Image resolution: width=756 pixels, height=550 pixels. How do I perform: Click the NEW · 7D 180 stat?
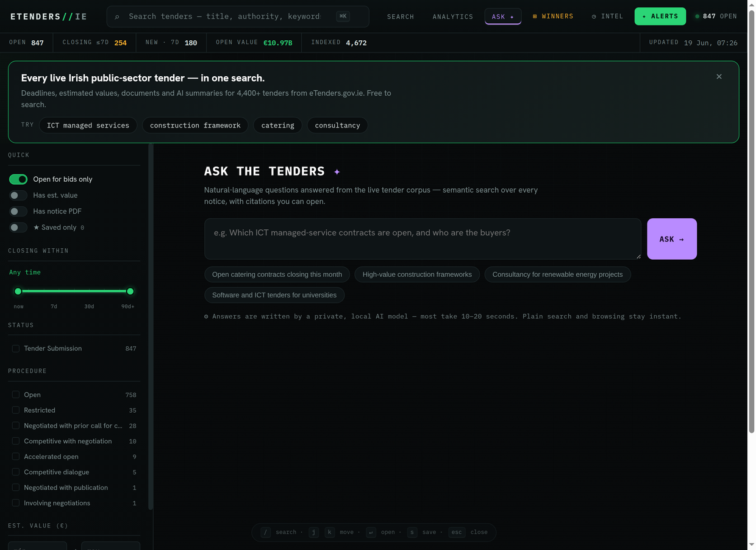point(171,43)
